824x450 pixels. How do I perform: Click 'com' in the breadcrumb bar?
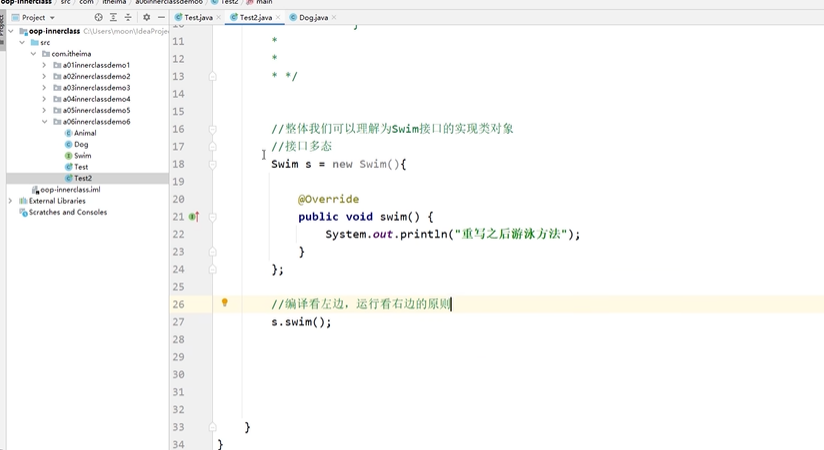tap(86, 2)
